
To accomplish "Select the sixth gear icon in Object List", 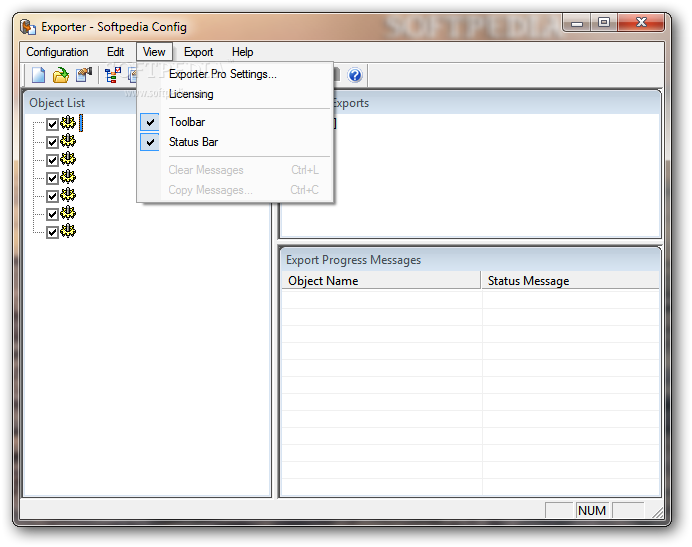I will (68, 213).
